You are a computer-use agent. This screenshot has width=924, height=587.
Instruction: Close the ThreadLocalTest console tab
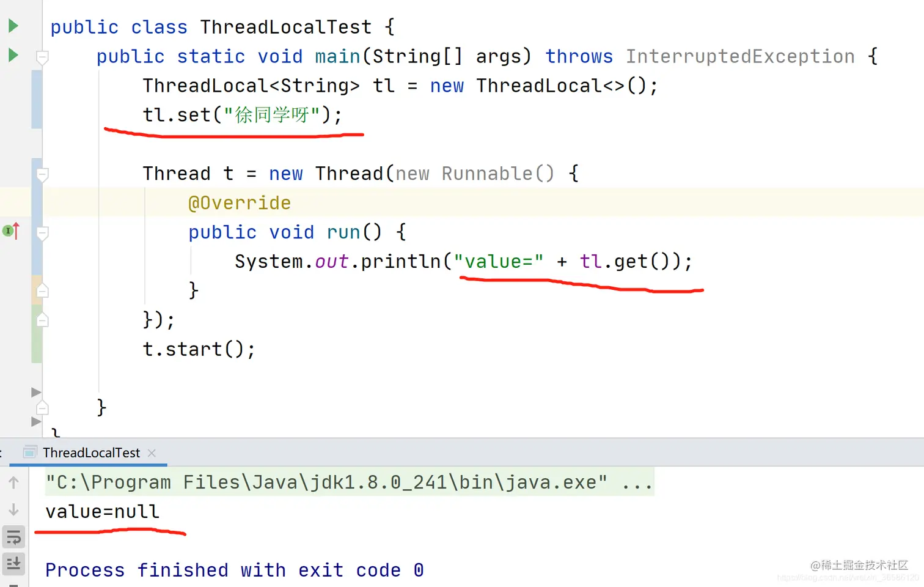pos(152,452)
